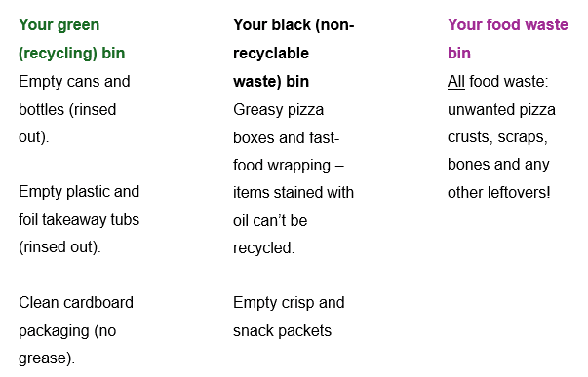Screen dimensions: 588x377
Task: Click the word recycled. in black column
Action: (x=263, y=247)
